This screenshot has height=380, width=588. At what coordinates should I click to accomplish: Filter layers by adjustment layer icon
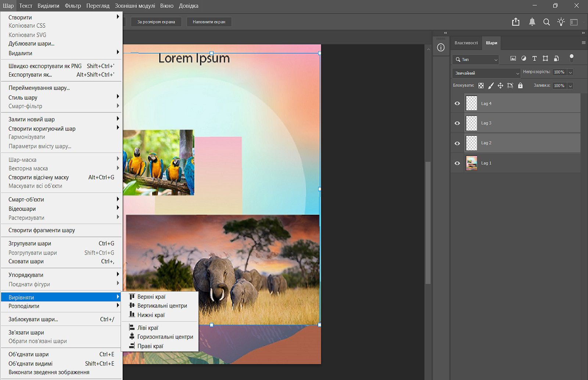pyautogui.click(x=524, y=58)
